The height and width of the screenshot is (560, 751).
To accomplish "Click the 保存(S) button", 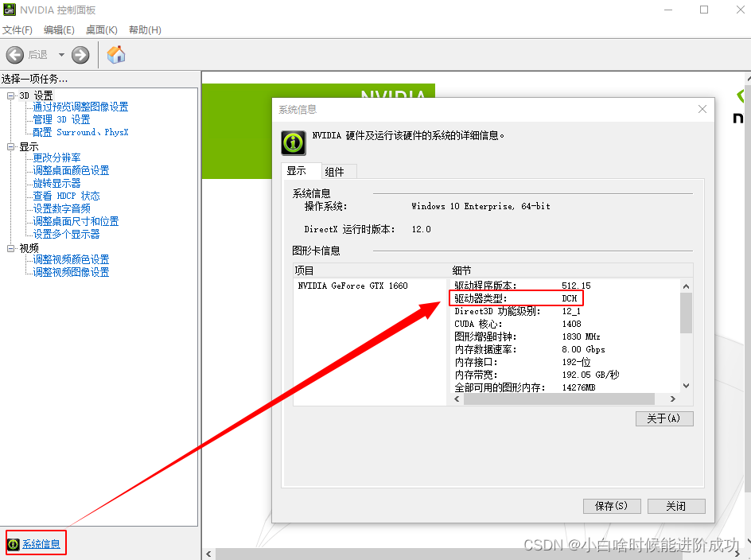I will [612, 506].
